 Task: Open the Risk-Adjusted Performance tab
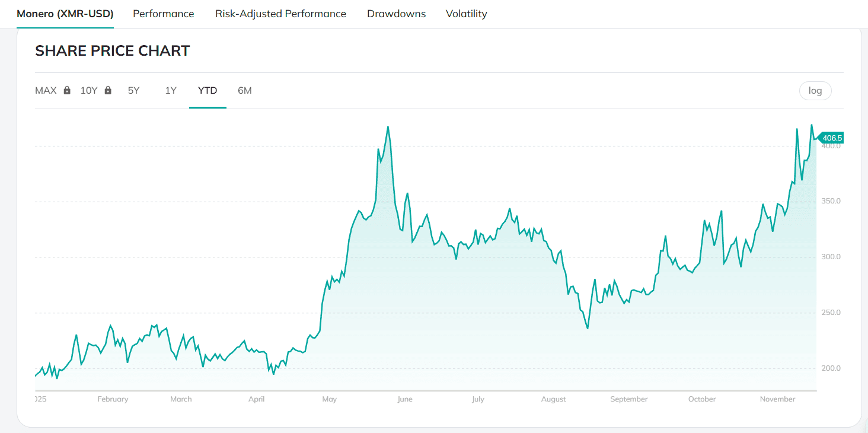[x=280, y=13]
